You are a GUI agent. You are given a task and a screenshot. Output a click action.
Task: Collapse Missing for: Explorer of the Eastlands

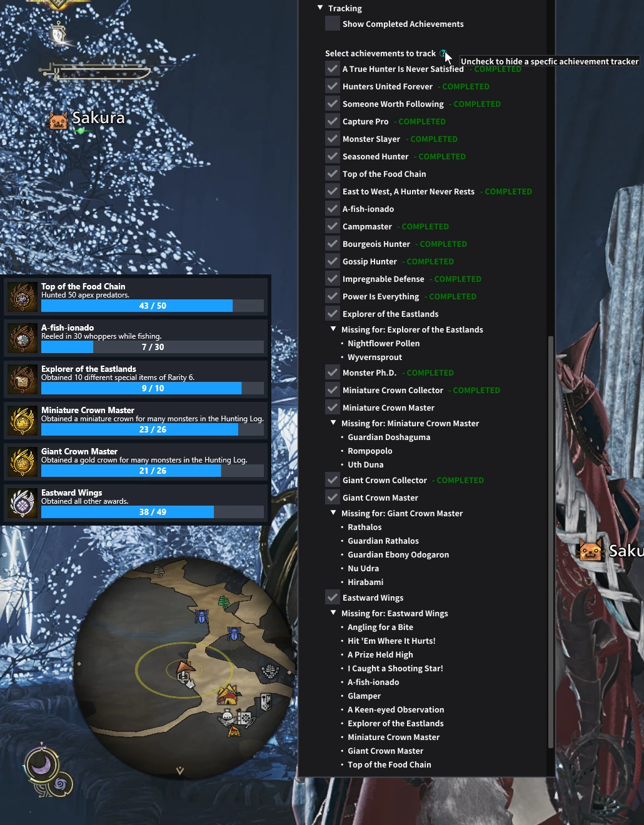click(333, 329)
